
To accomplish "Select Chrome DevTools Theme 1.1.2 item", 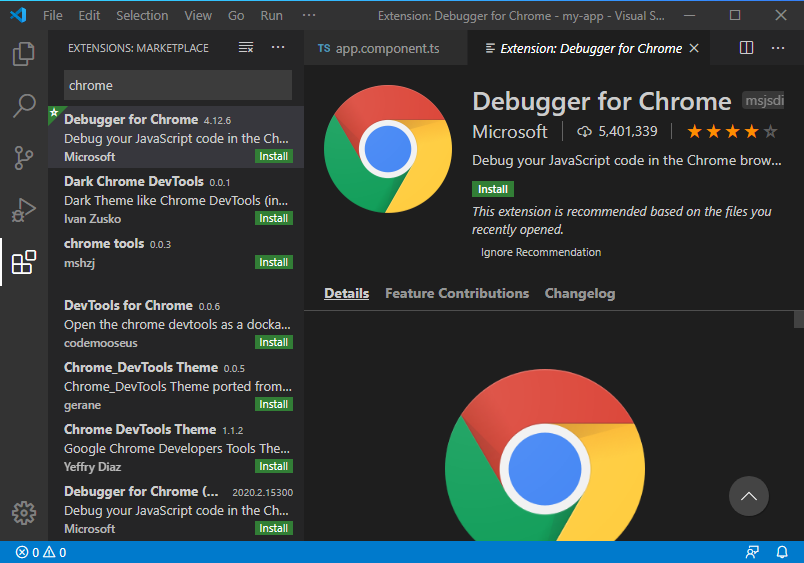I will pos(176,447).
